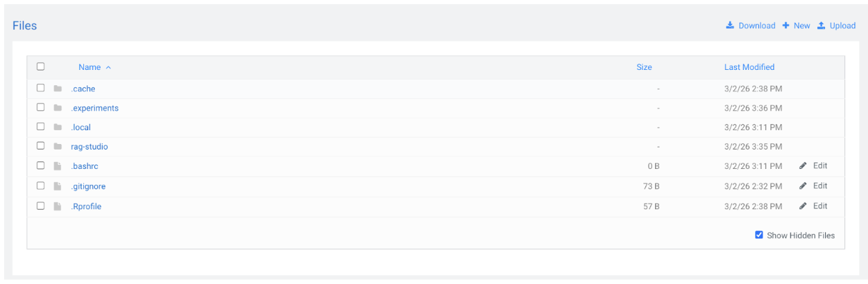Sort files by the Size column
Image resolution: width=868 pixels, height=284 pixels.
[644, 67]
